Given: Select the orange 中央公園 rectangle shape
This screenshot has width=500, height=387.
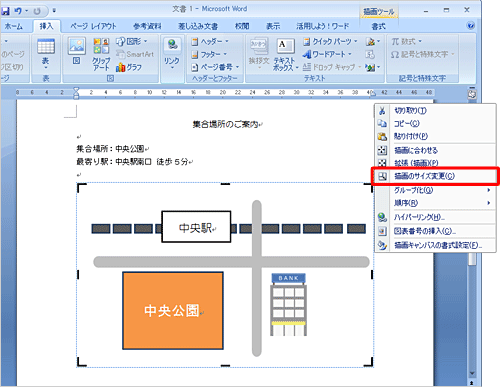Looking at the screenshot, I should point(173,310).
